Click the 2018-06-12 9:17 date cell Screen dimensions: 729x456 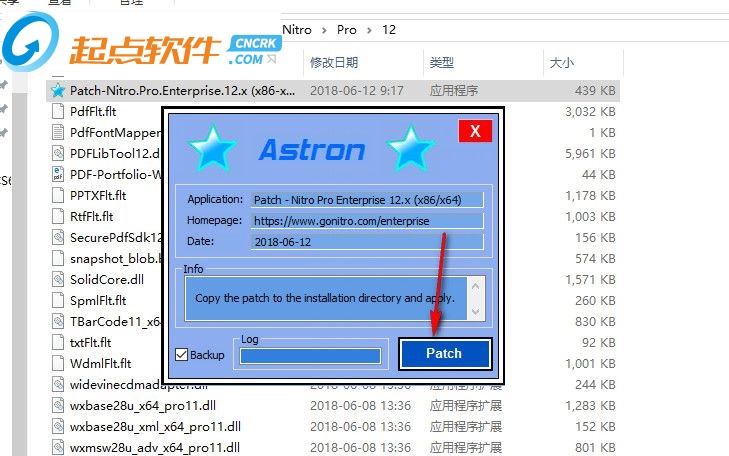pos(357,91)
